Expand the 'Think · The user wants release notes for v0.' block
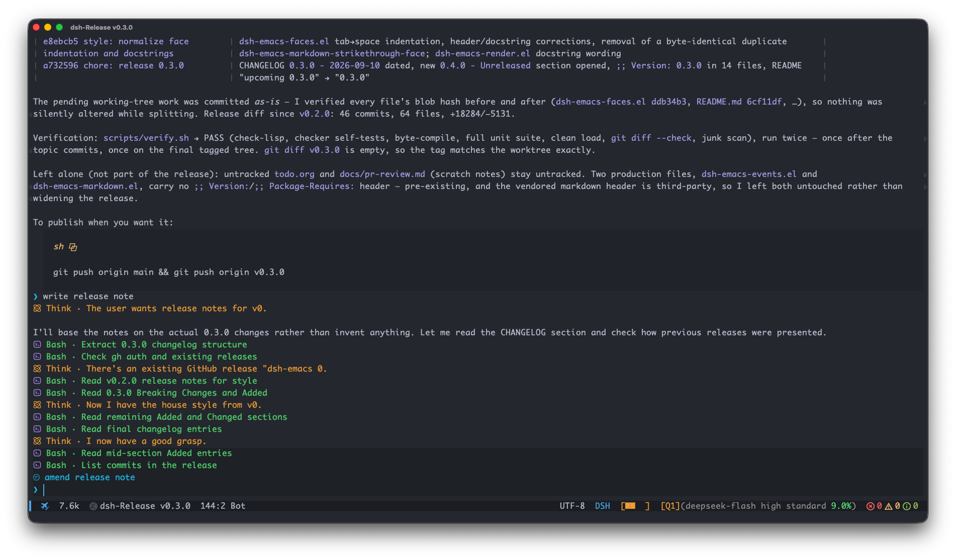956x560 pixels. [150, 308]
